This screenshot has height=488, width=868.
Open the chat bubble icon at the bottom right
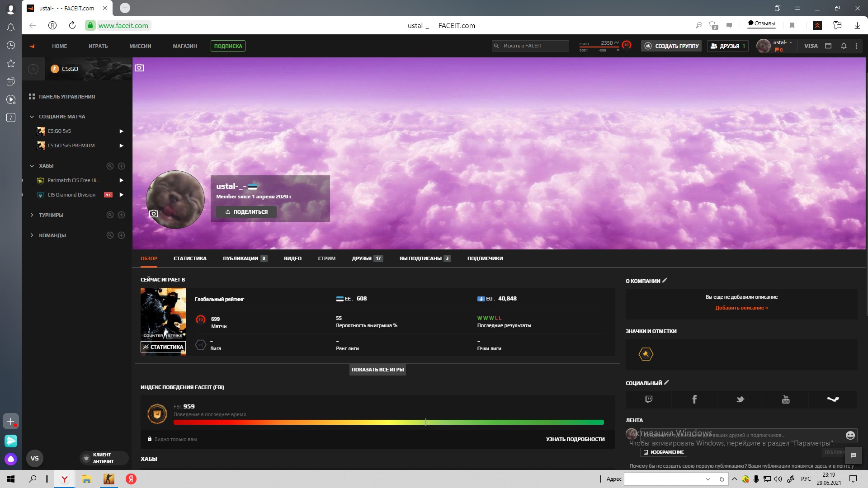853,455
